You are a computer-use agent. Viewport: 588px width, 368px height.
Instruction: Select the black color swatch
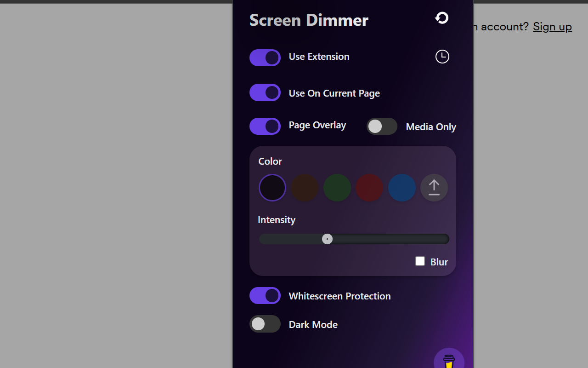tap(272, 188)
